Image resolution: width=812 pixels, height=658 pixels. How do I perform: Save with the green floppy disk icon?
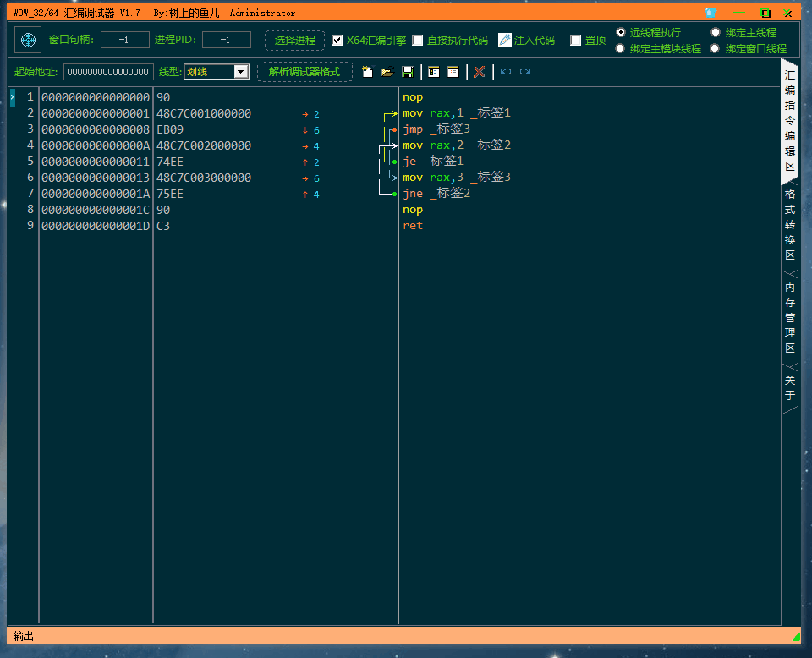[x=408, y=71]
